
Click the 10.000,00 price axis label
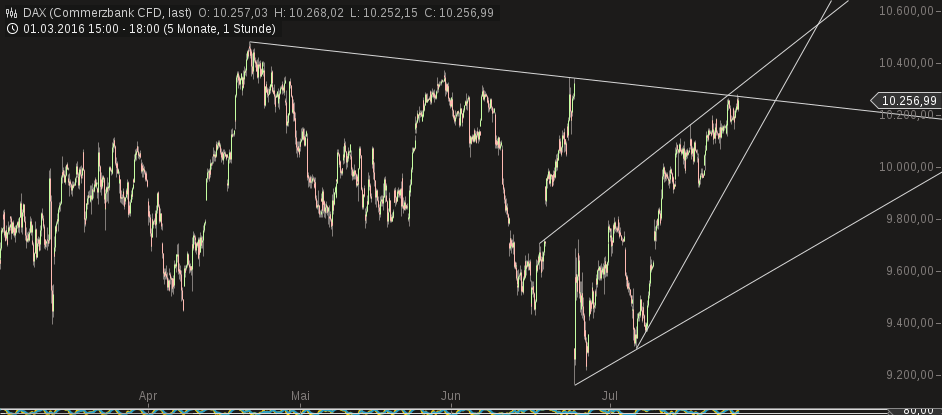[x=906, y=167]
